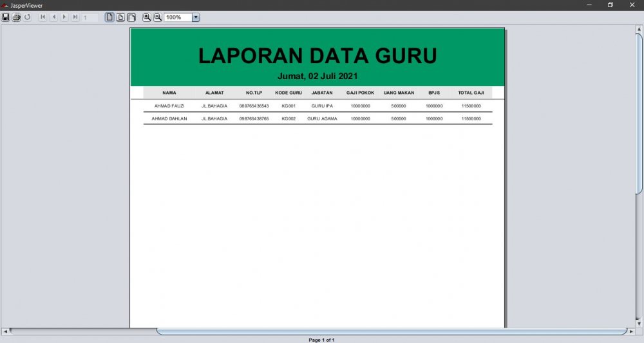The width and height of the screenshot is (644, 343).
Task: Click the Reload report icon
Action: point(27,17)
